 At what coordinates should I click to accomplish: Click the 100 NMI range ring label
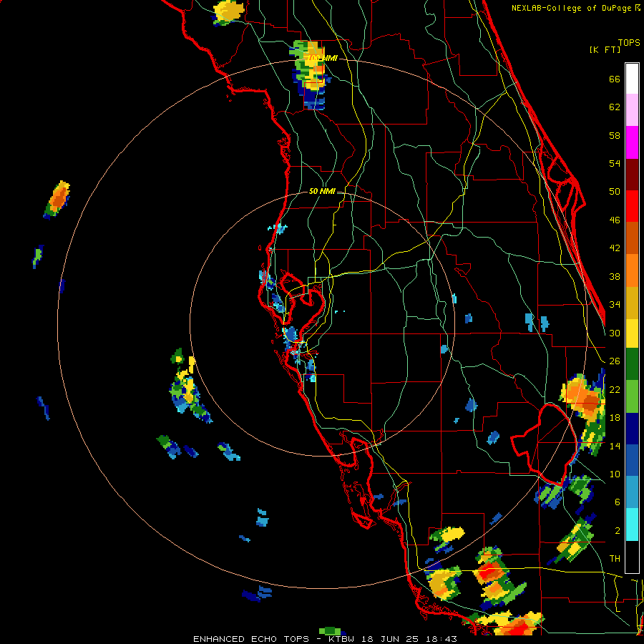pos(322,59)
